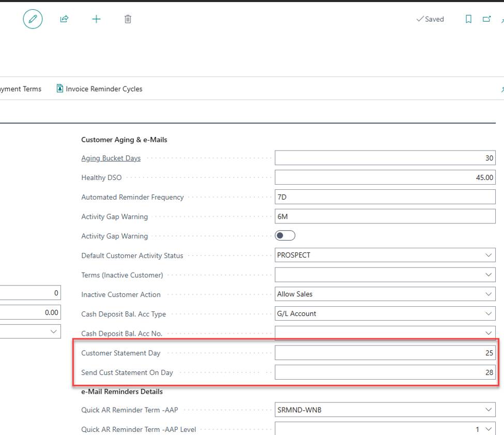Click Send Cust Statement On Day field
504x435 pixels.
(385, 372)
